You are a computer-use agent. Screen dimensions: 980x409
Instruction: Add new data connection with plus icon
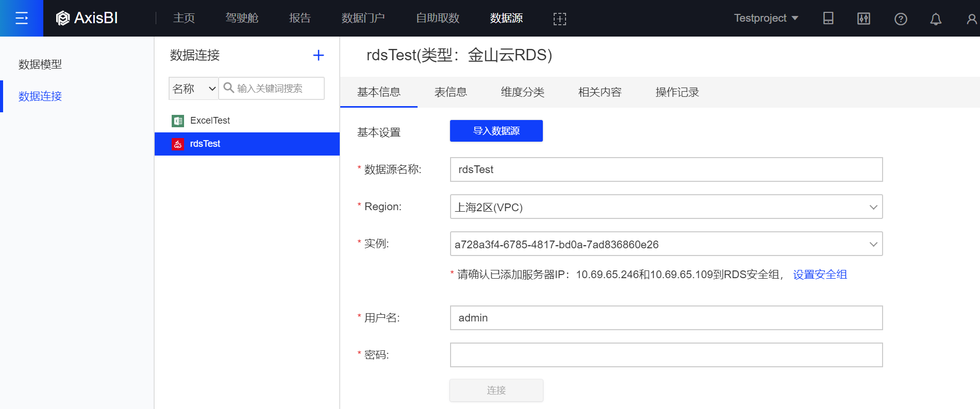coord(319,55)
